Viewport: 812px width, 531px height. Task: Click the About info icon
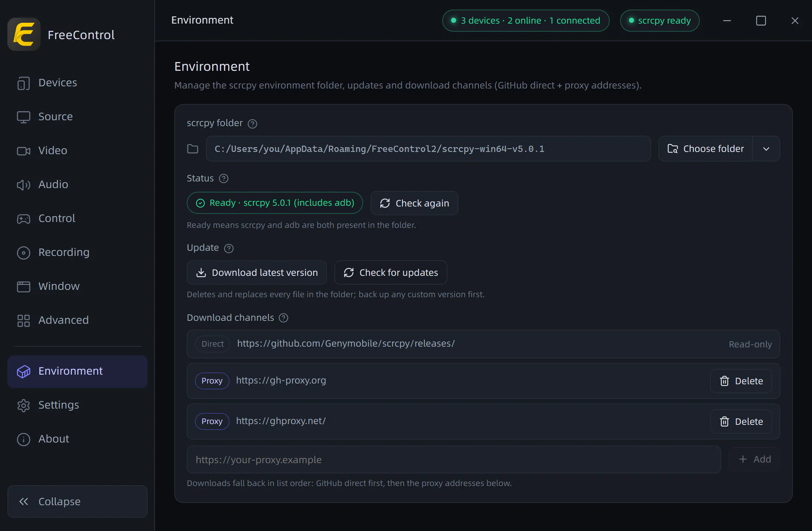tap(24, 439)
